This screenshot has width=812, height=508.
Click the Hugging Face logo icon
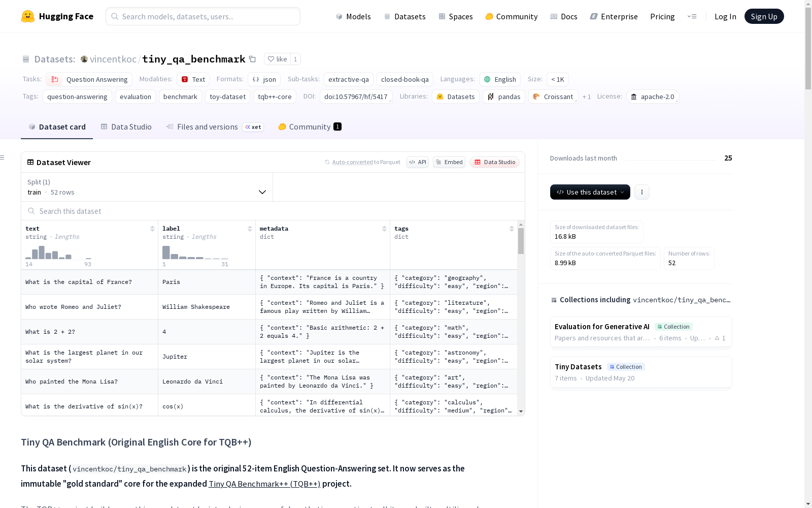coord(28,16)
